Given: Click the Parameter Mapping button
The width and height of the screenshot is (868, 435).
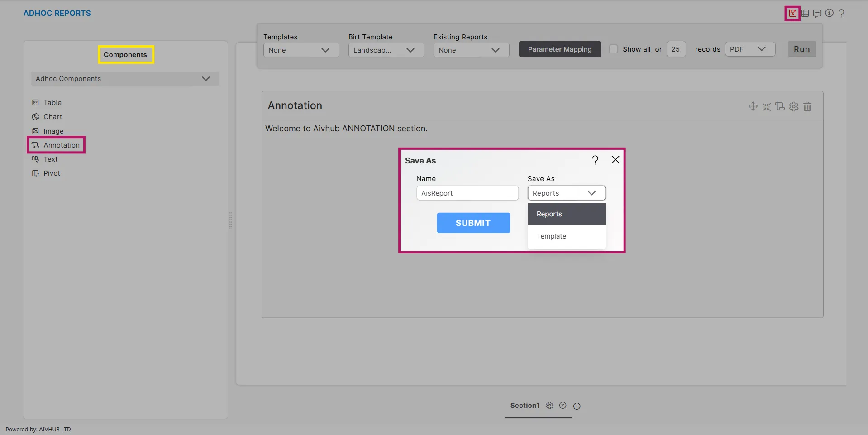Looking at the screenshot, I should coord(559,49).
